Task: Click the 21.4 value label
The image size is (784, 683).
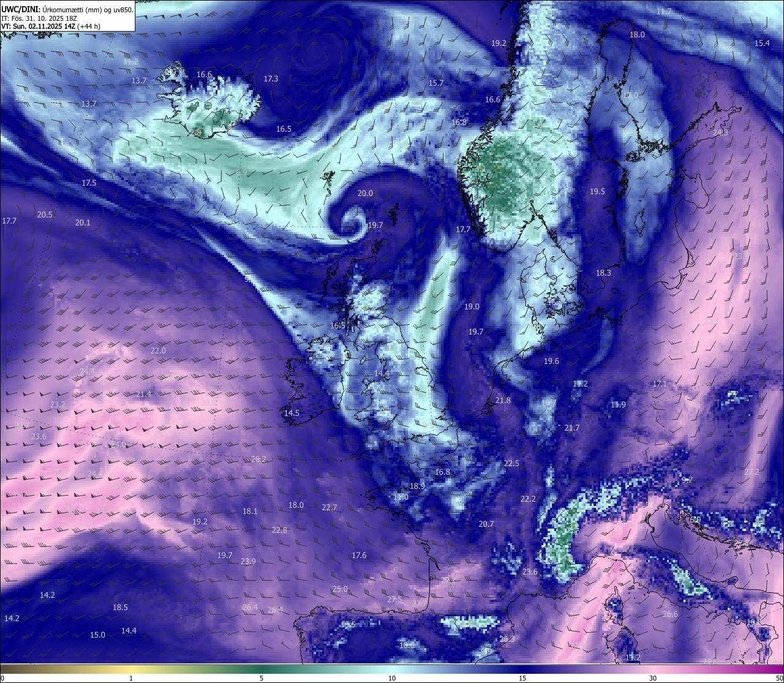Action: click(143, 394)
